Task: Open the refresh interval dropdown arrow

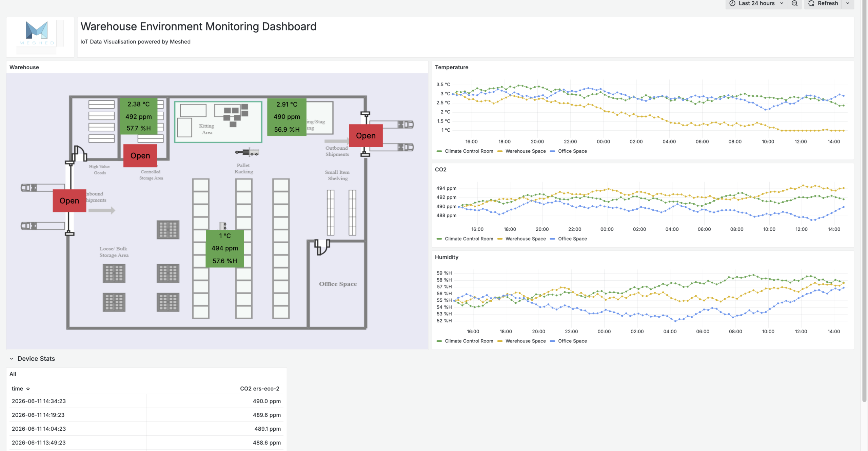Action: tap(848, 3)
